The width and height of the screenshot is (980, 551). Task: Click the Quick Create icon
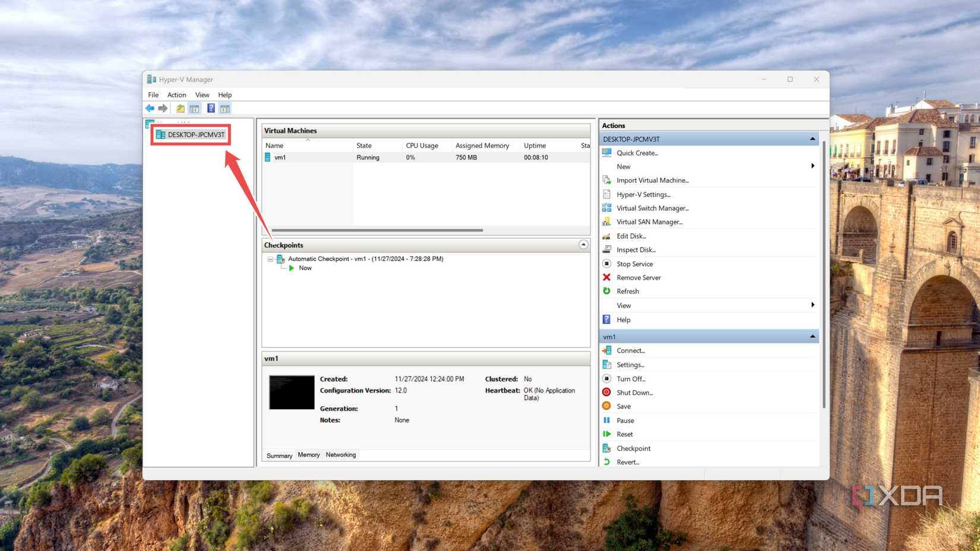(606, 153)
